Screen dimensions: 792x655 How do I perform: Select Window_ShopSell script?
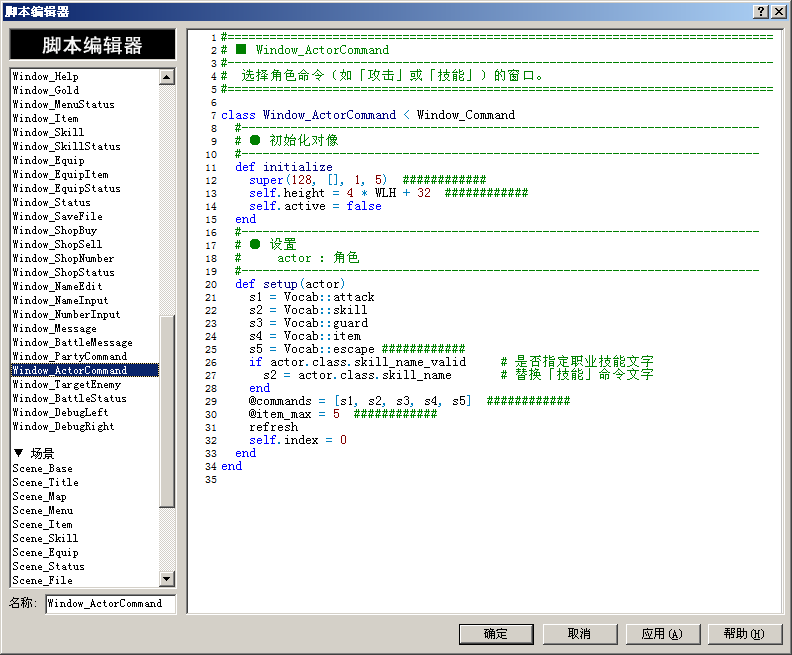tap(85, 244)
